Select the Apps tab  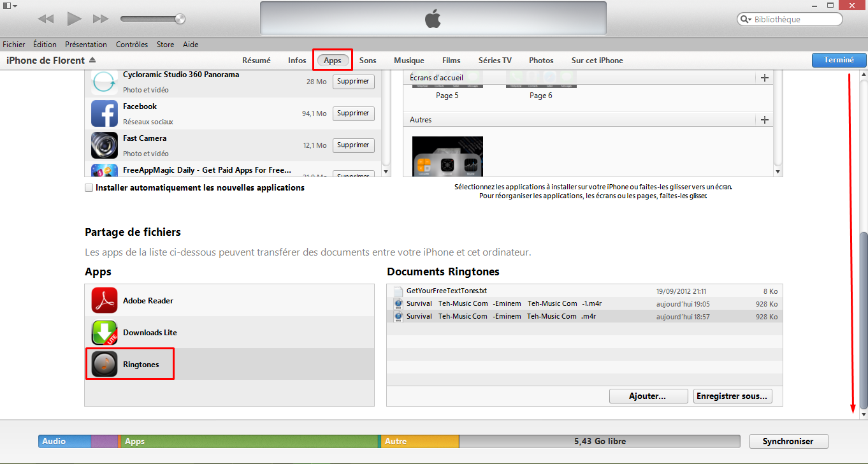[333, 61]
